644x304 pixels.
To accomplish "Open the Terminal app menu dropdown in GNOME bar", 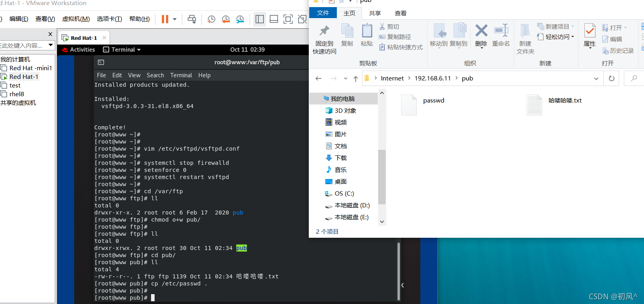I will point(122,50).
